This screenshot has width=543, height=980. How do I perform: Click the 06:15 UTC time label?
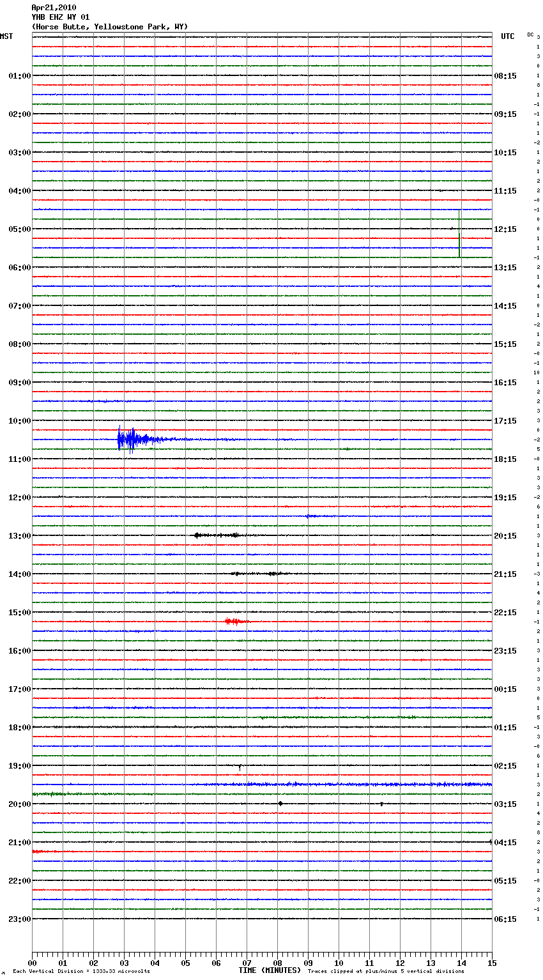[505, 919]
